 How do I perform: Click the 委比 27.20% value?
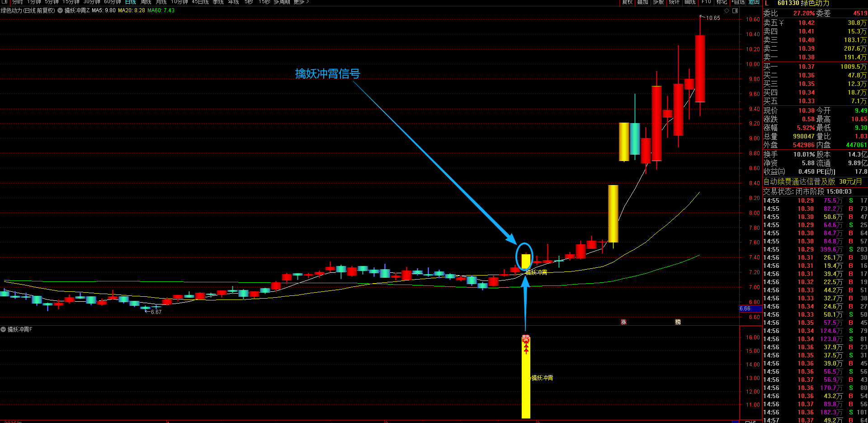point(804,13)
